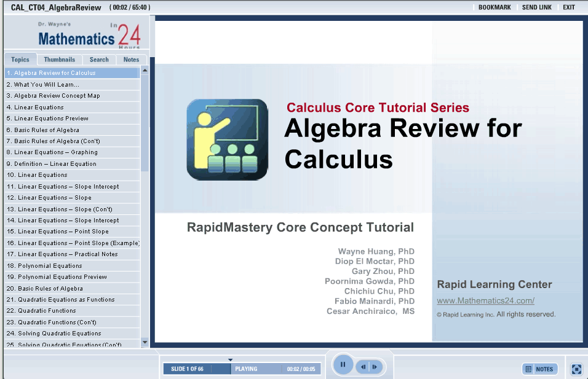Open Basic Rules of Algebra (Con't) topic 7
Screen dimensions: 588x379
coord(73,141)
